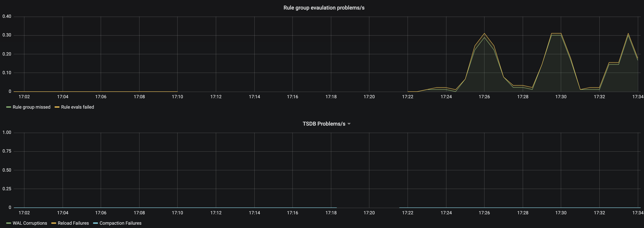Image resolution: width=644 pixels, height=228 pixels.
Task: Open the TSDB Problems/s panel dropdown caret
Action: (x=349, y=124)
